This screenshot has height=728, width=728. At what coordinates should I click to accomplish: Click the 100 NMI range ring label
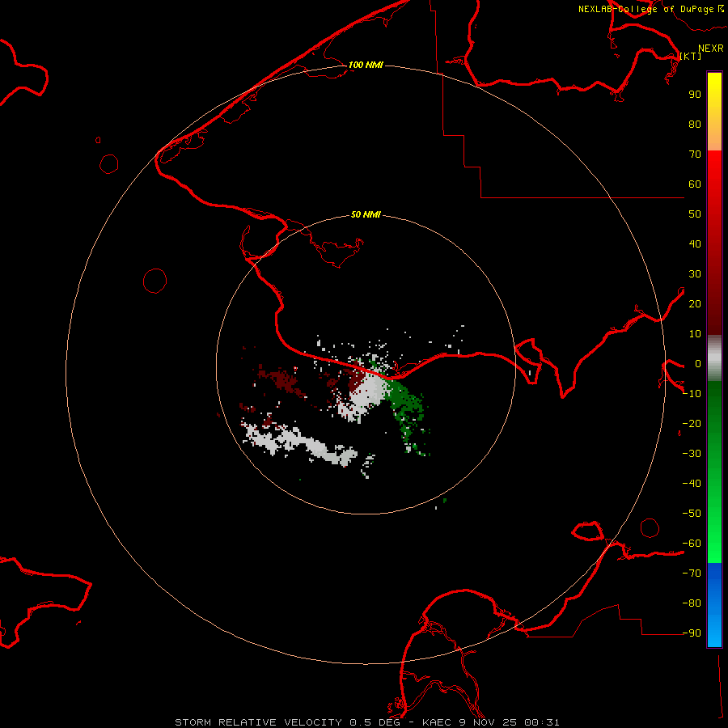[x=366, y=65]
